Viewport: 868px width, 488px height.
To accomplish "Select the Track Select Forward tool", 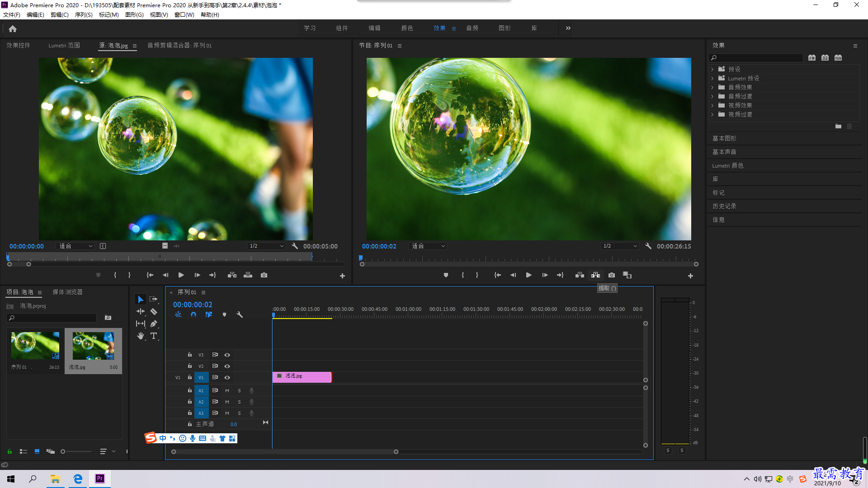I will tap(154, 299).
